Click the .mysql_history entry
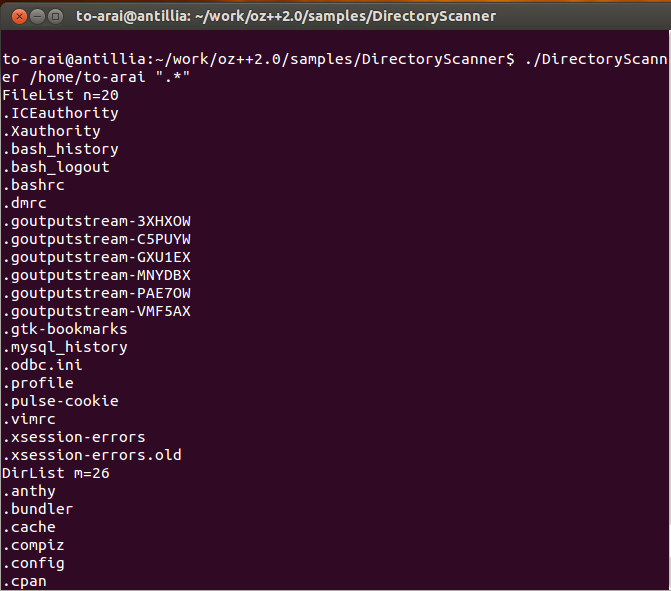671x591 pixels. coord(65,347)
